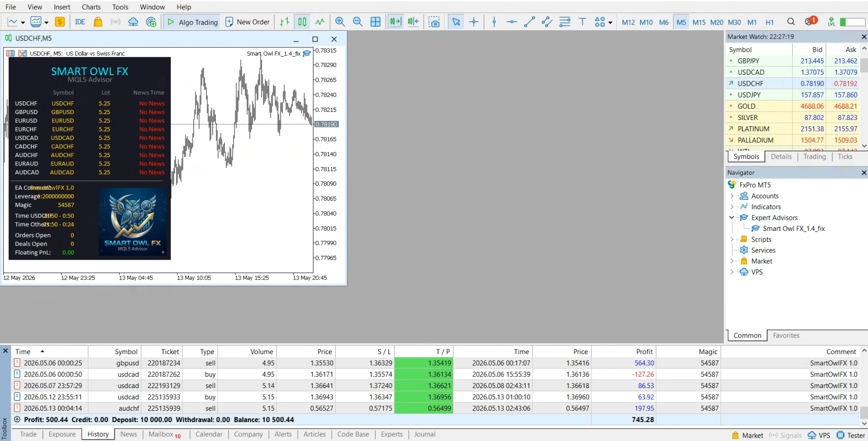Open Signals link in bottom status bar

click(x=785, y=435)
